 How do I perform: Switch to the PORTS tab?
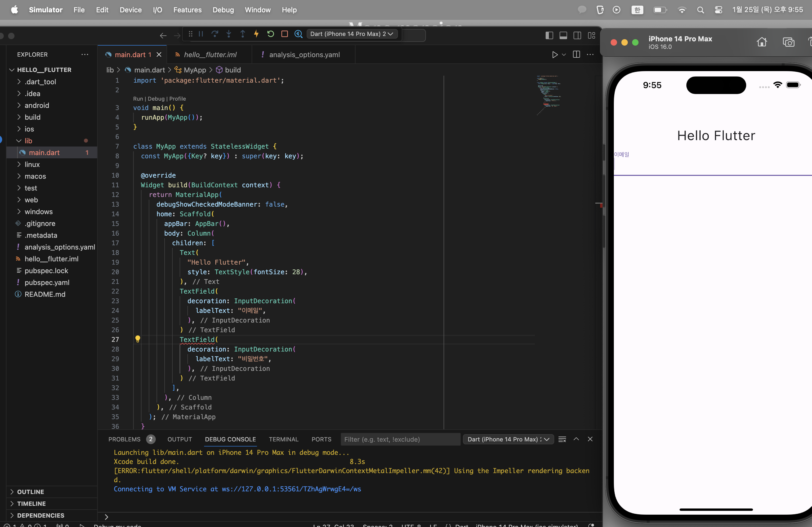[x=321, y=439]
